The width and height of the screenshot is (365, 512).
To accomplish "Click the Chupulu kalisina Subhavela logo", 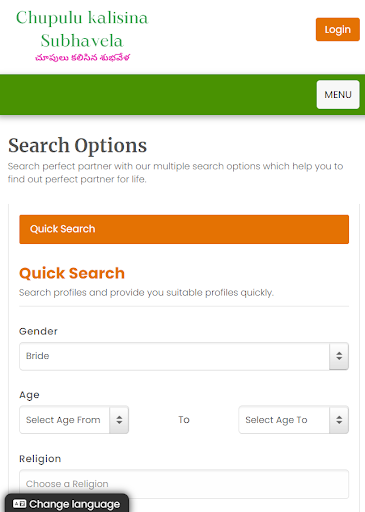I will pyautogui.click(x=82, y=35).
